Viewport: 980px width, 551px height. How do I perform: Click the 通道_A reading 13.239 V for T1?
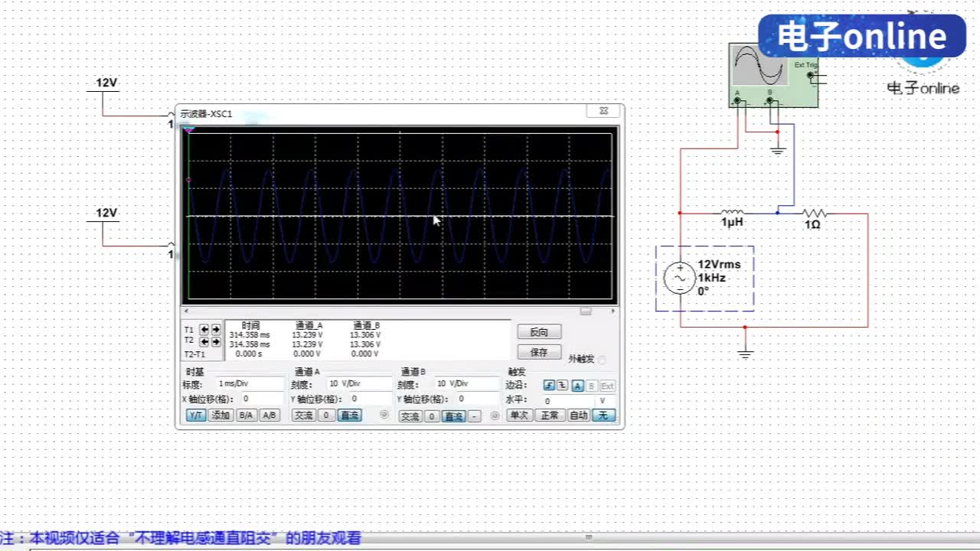point(307,335)
